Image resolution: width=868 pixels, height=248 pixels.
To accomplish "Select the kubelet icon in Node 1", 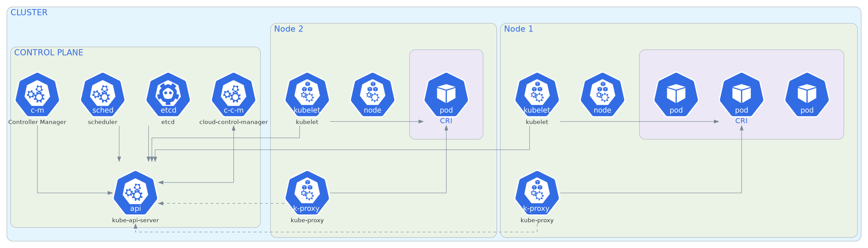I will (537, 94).
